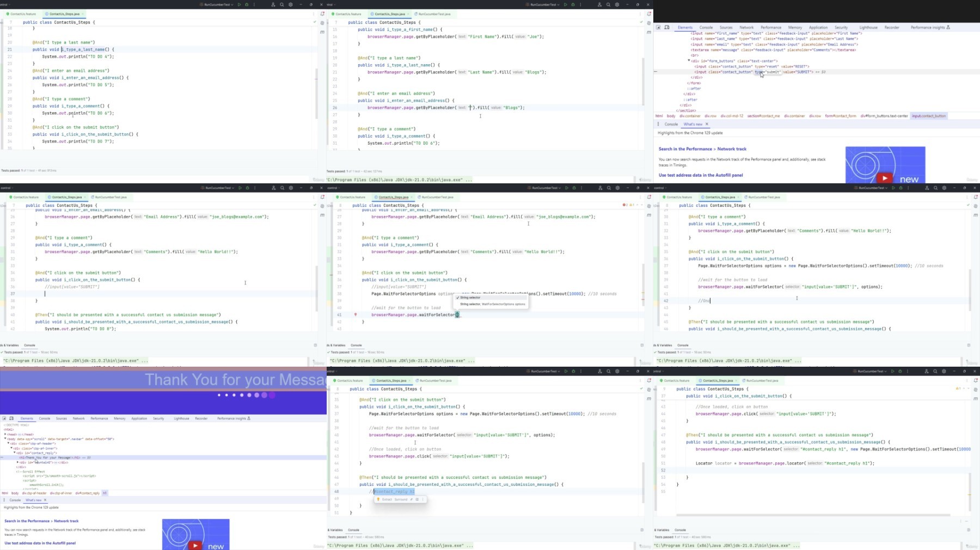The height and width of the screenshot is (550, 980).
Task: Open 'Search in the Performance' link in the form_buttons DevTools drawer
Action: 702,149
